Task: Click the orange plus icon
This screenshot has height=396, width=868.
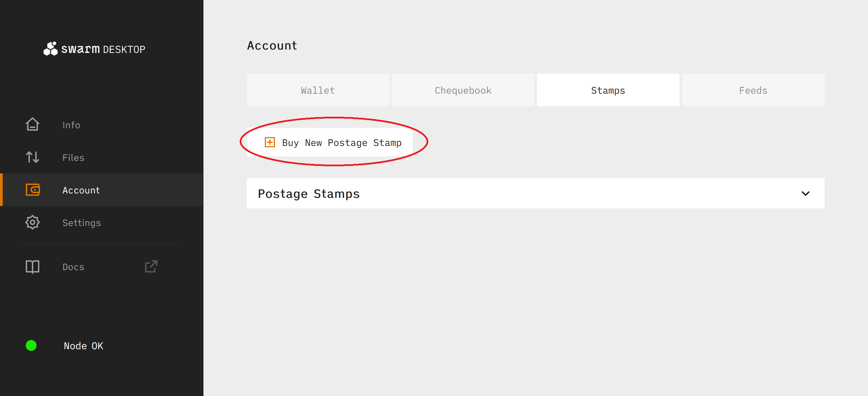Action: [270, 142]
